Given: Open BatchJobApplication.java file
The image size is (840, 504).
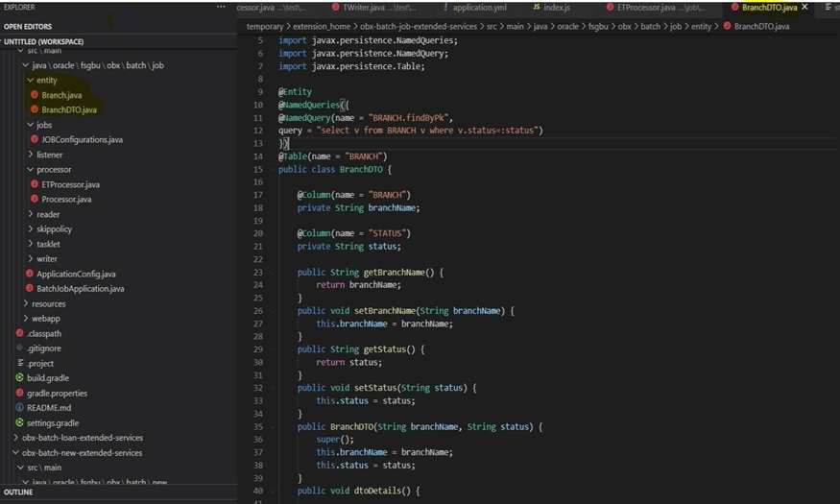Looking at the screenshot, I should (81, 289).
